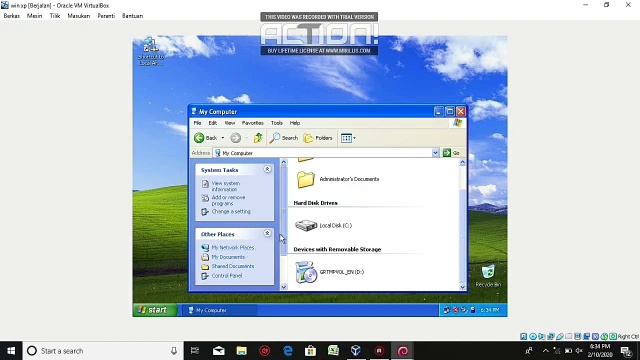The image size is (640, 360).
Task: Select Local Disk (C:) drive icon
Action: [x=306, y=225]
